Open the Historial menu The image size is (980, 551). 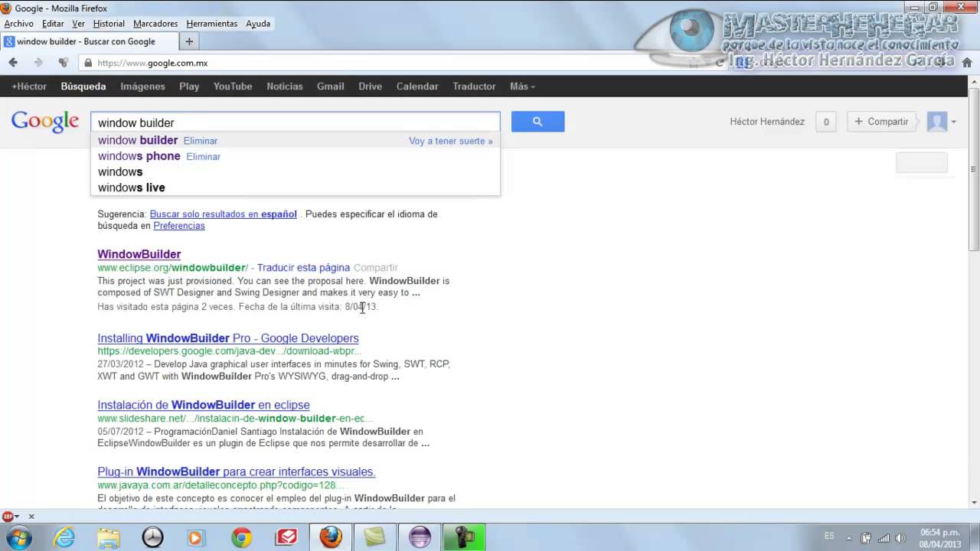coord(109,24)
